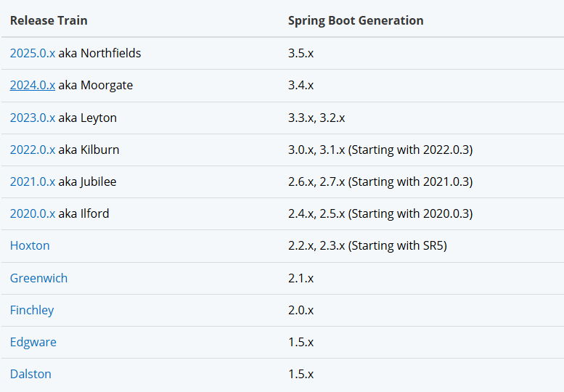Select the '3.3.x, 3.2.x' cell
Viewport: 564px width, 392px height.
click(316, 118)
